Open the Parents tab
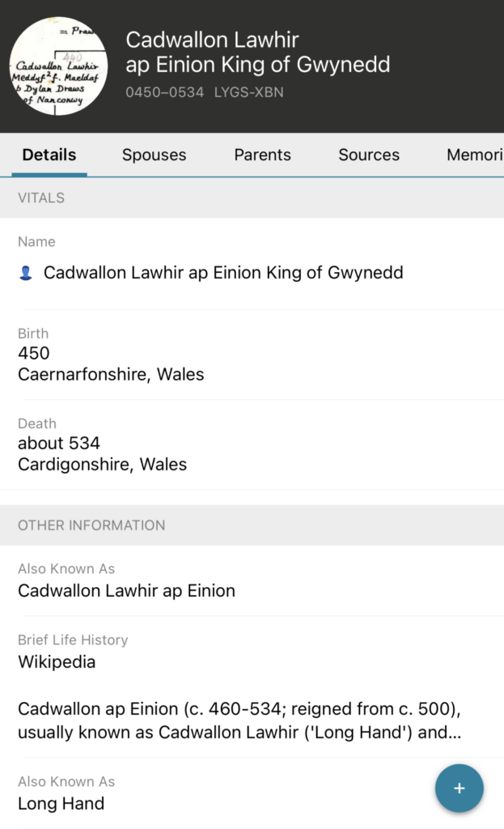This screenshot has height=829, width=504. 262,155
